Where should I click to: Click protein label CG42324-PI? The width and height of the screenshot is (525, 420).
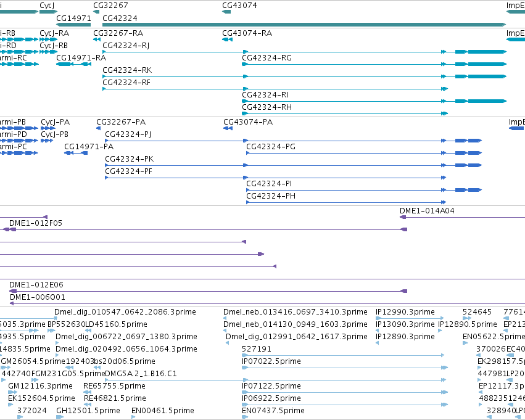(269, 184)
